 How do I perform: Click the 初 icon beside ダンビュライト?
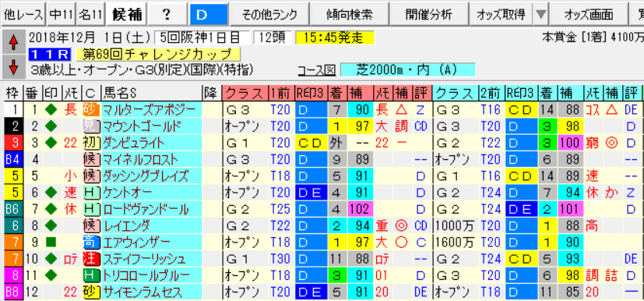(x=92, y=143)
